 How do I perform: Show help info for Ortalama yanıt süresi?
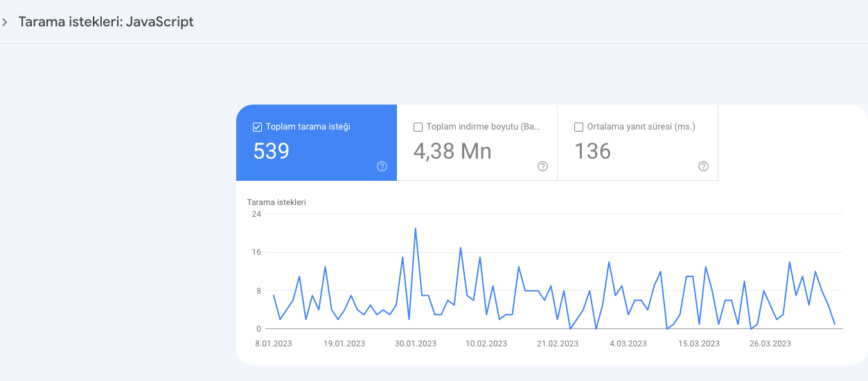point(703,166)
